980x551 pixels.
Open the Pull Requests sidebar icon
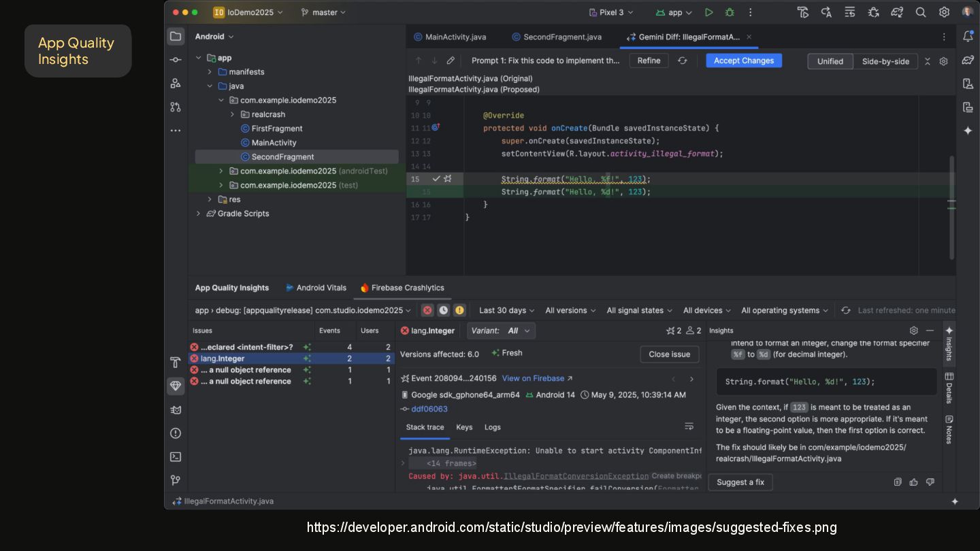[176, 107]
